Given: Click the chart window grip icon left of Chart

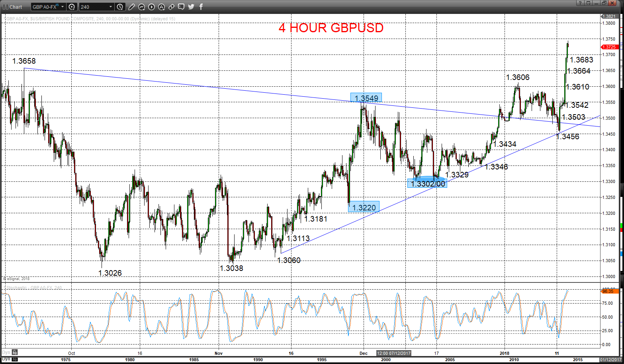Looking at the screenshot, I should point(5,7).
